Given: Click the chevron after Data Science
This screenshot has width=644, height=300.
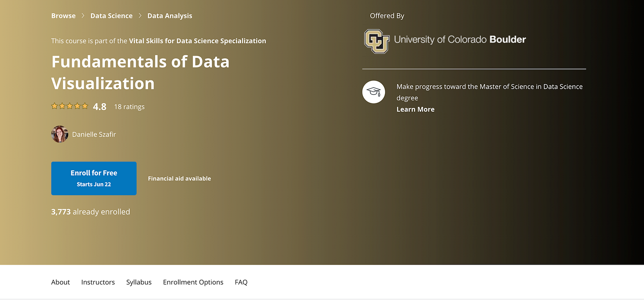Looking at the screenshot, I should click(140, 16).
